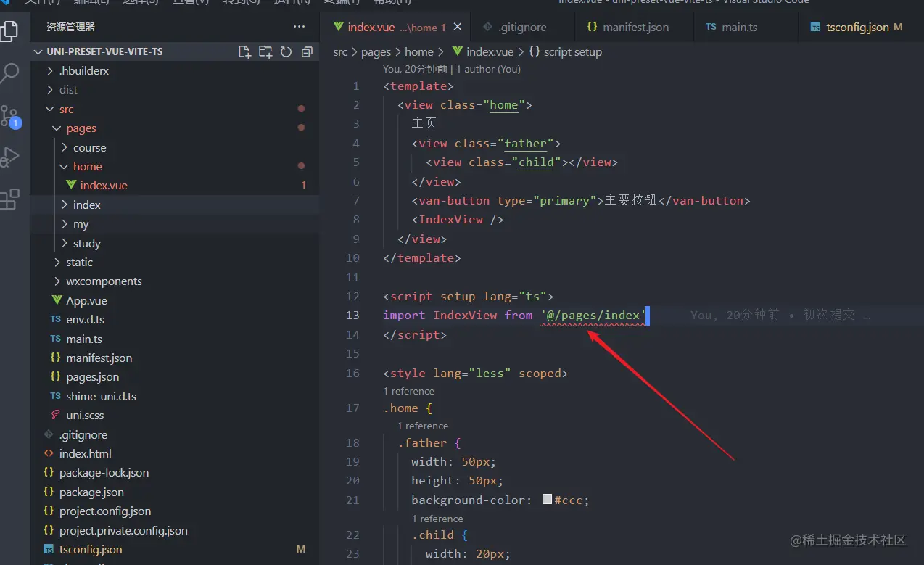Click the src breadcrumb segment
This screenshot has height=565, width=924.
340,52
